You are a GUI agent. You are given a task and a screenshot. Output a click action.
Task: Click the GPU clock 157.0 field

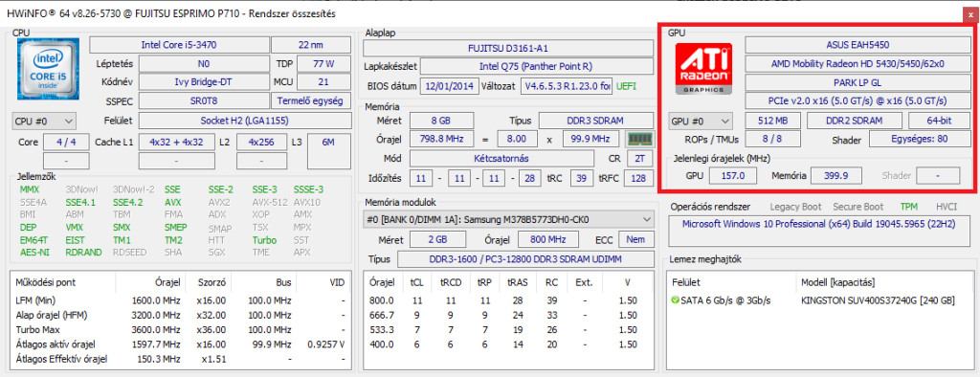(733, 176)
